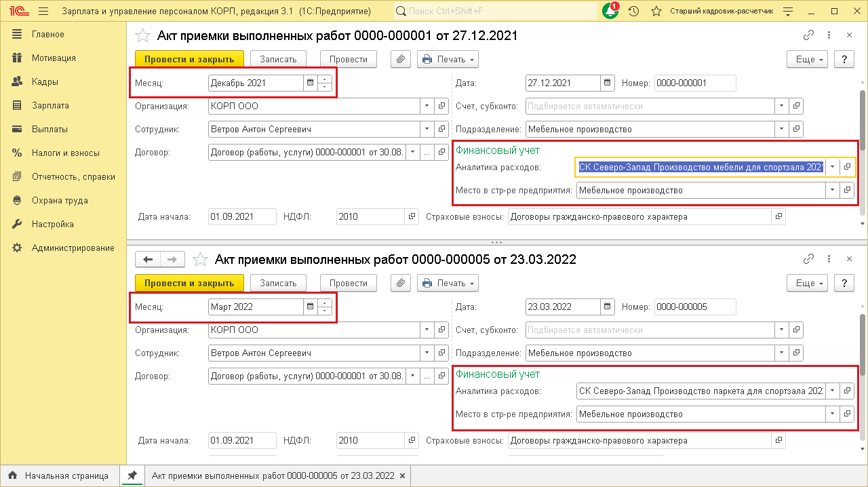Open the notifications bell icon

[610, 12]
